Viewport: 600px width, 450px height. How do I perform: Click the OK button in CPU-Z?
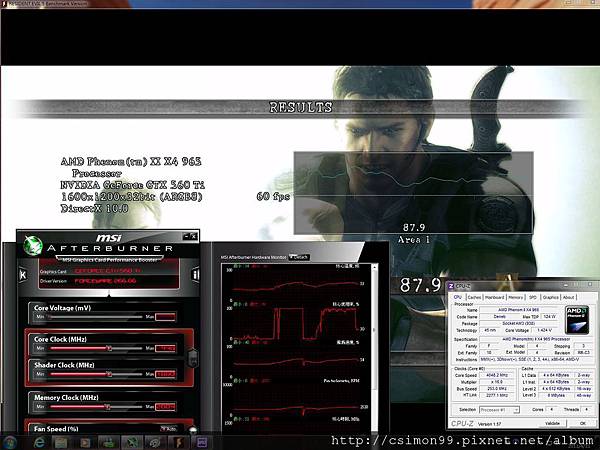tap(582, 423)
